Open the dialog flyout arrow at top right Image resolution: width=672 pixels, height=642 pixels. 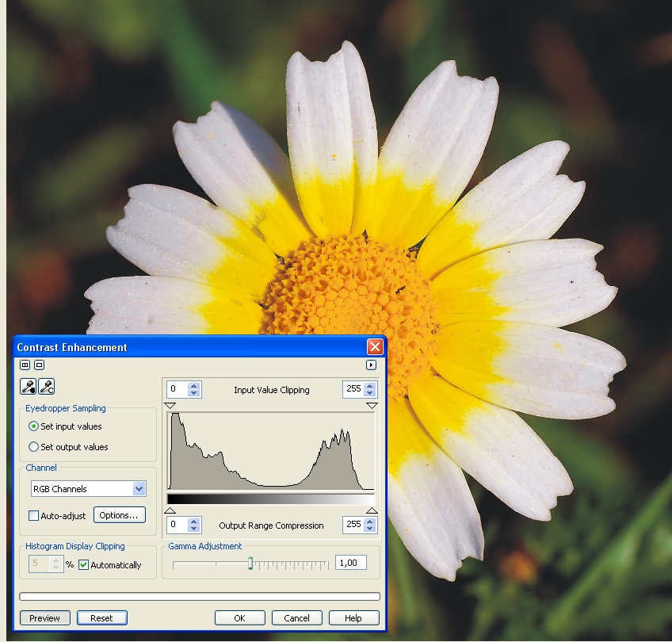(x=371, y=365)
